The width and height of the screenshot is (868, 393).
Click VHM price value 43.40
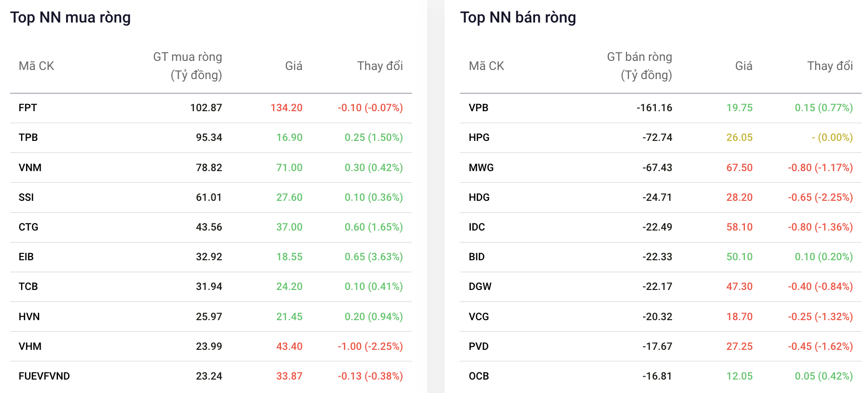[x=289, y=347]
